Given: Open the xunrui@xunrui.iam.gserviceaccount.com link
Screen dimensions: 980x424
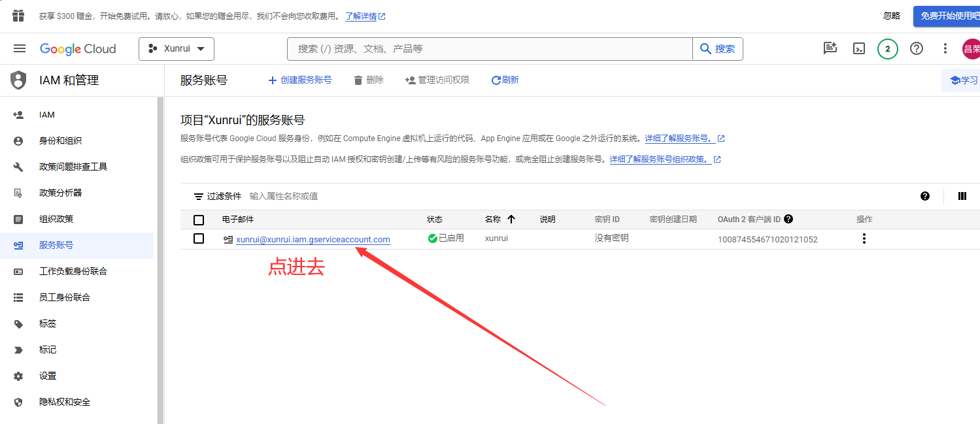Looking at the screenshot, I should pyautogui.click(x=313, y=239).
